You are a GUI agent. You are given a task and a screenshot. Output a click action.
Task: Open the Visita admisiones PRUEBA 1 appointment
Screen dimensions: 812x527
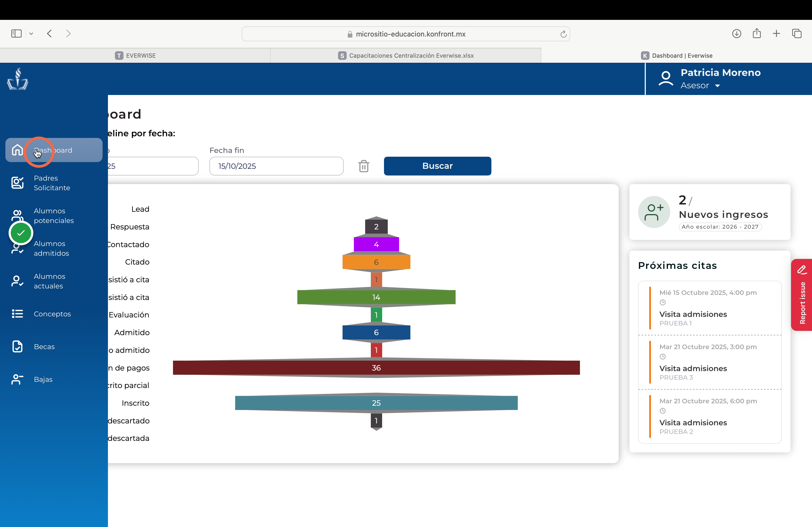coord(710,308)
